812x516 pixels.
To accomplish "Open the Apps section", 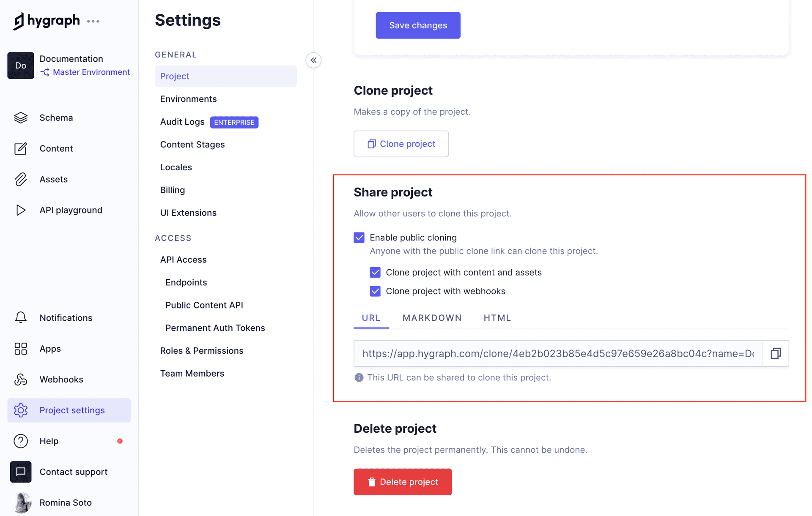I will [x=50, y=348].
